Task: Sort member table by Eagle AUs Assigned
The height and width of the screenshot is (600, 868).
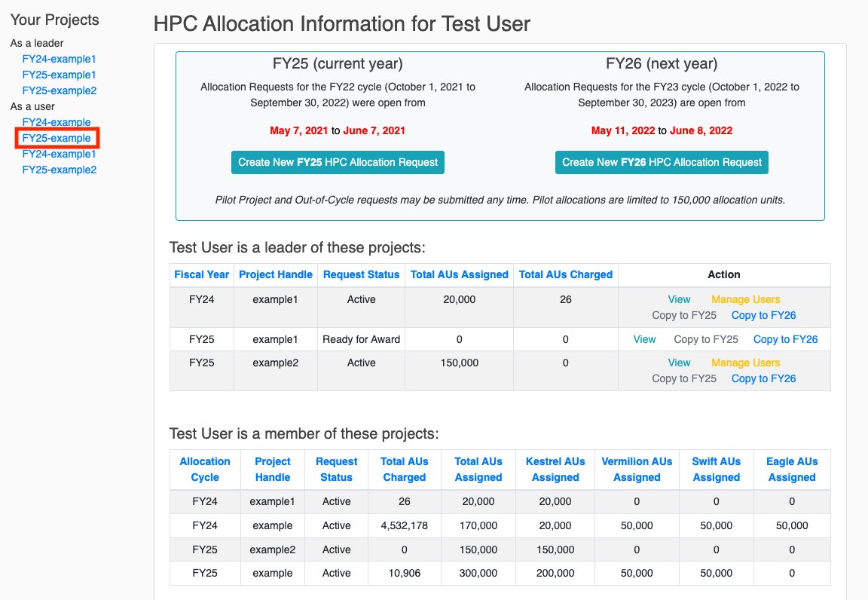Action: tap(791, 469)
